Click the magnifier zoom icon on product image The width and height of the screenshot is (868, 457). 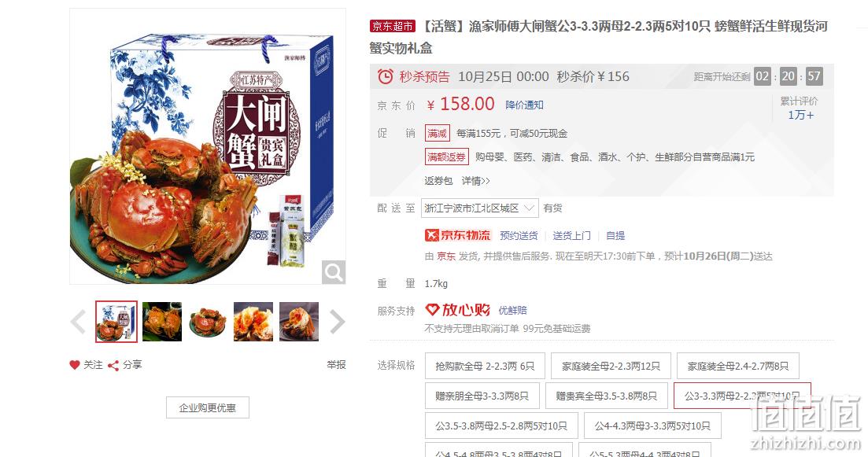[x=334, y=272]
